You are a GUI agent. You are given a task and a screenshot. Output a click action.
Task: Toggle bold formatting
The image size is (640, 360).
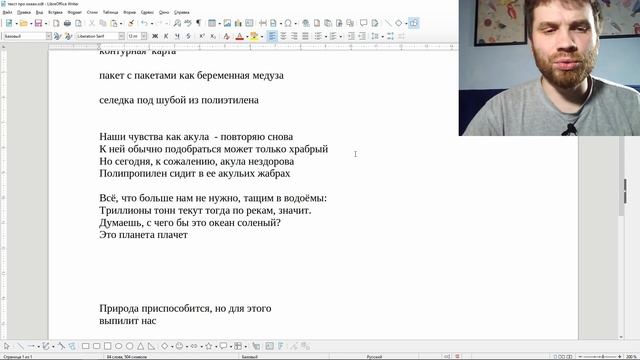point(155,36)
